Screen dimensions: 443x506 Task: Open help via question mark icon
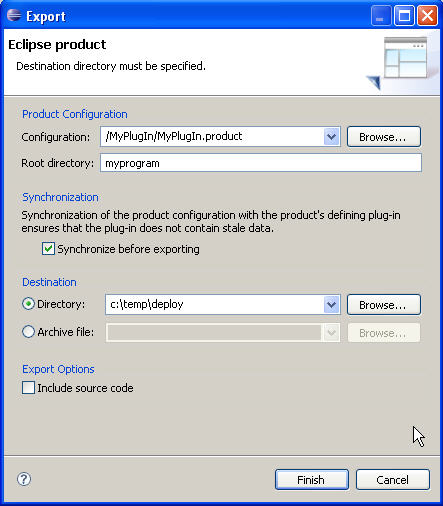coord(24,479)
